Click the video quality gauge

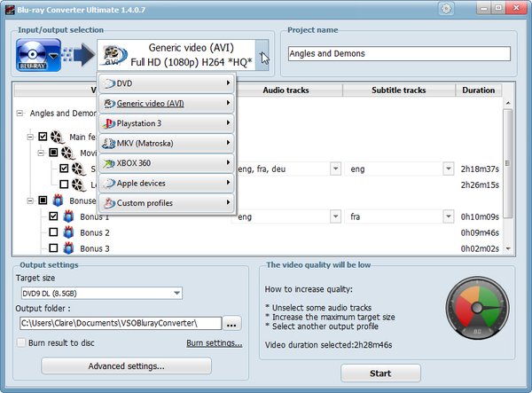(x=478, y=308)
